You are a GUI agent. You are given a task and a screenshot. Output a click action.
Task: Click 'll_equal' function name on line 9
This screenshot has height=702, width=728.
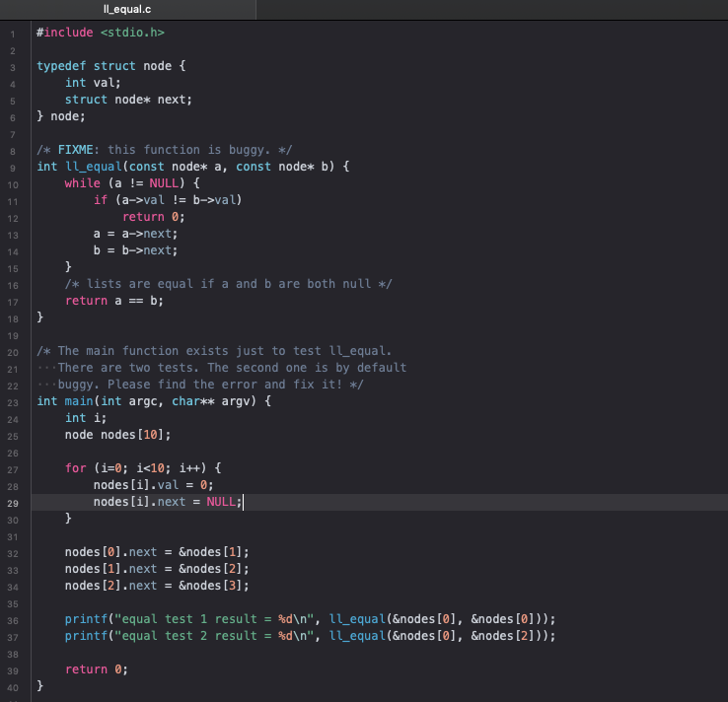tap(94, 167)
